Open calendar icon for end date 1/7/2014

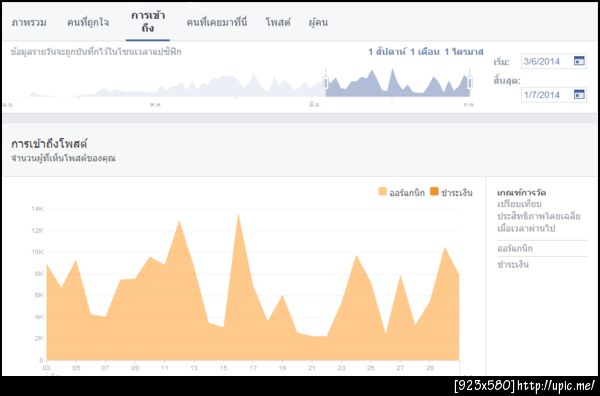[579, 95]
